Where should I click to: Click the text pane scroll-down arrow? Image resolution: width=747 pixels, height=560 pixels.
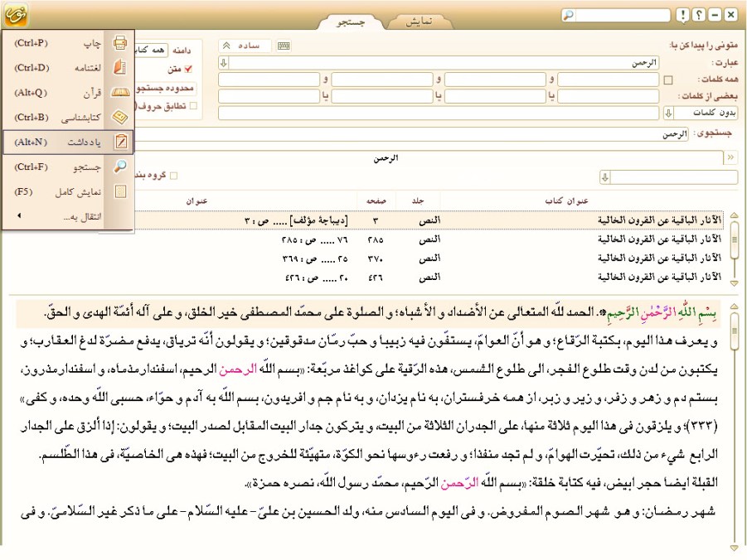734,548
